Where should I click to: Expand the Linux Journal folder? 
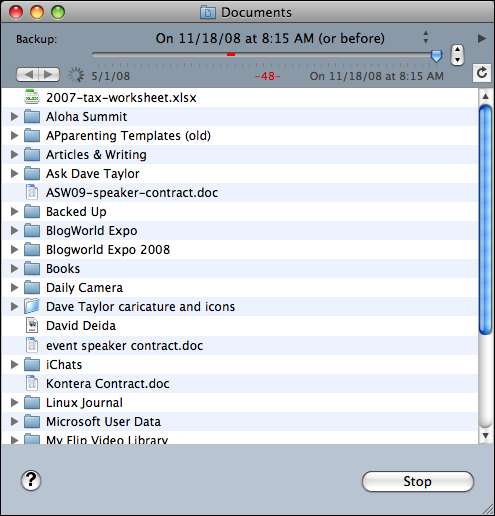14,402
